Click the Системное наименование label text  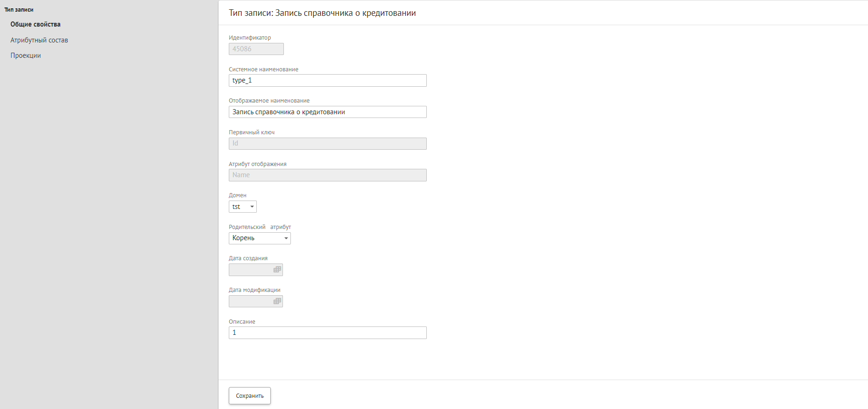tap(263, 69)
